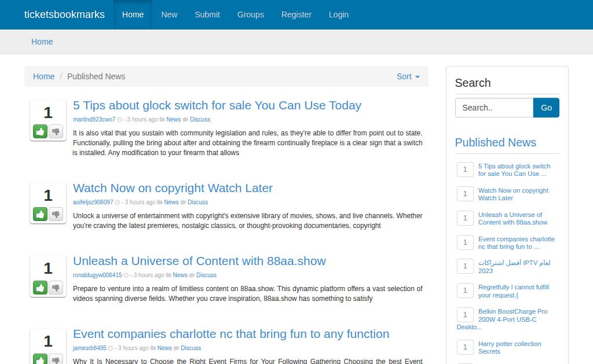Click vote count box beside sidebar Harry potter item
Image resolution: width=593 pixels, height=364 pixels.
[465, 347]
